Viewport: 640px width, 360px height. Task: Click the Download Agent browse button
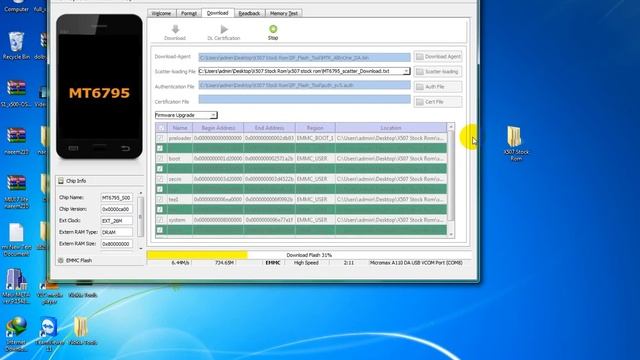coord(438,56)
